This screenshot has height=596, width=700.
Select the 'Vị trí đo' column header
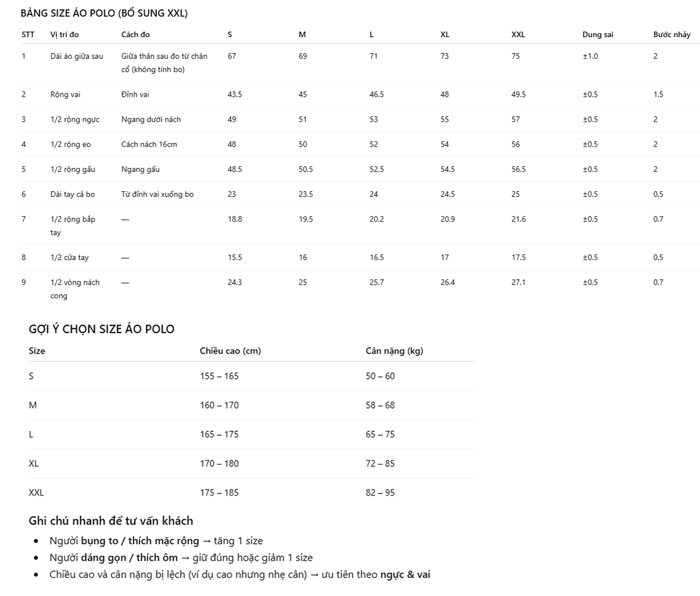(x=64, y=35)
